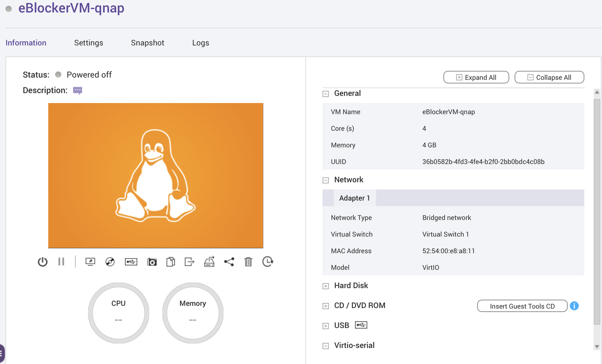Delete the VM with the trash icon
Screen dimensions: 602x364
pyautogui.click(x=248, y=262)
